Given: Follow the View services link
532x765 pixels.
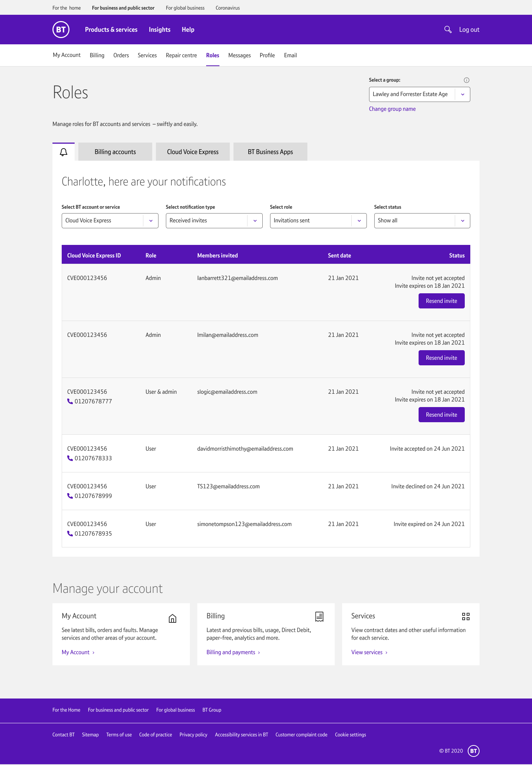Looking at the screenshot, I should 369,652.
